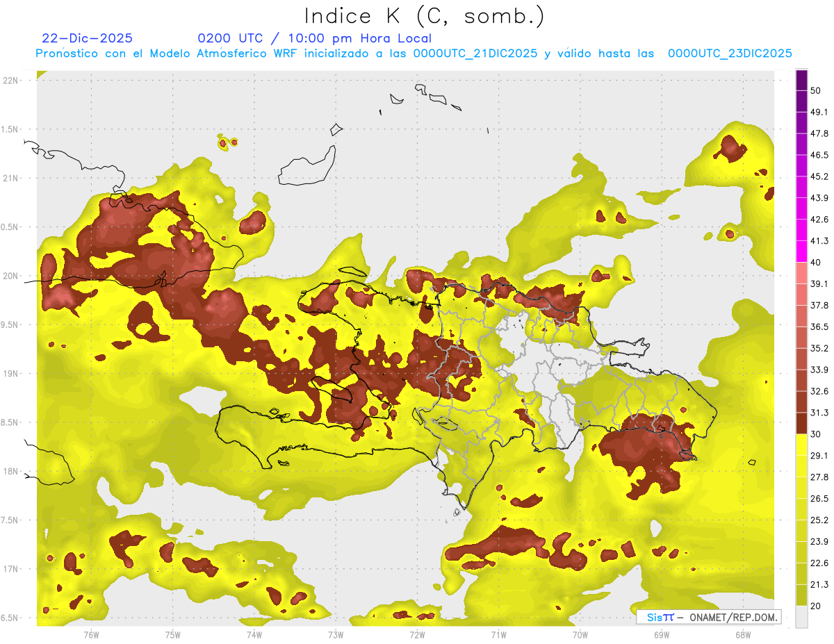The width and height of the screenshot is (834, 644).
Task: Click the '71W' longitude label
Action: 498,635
